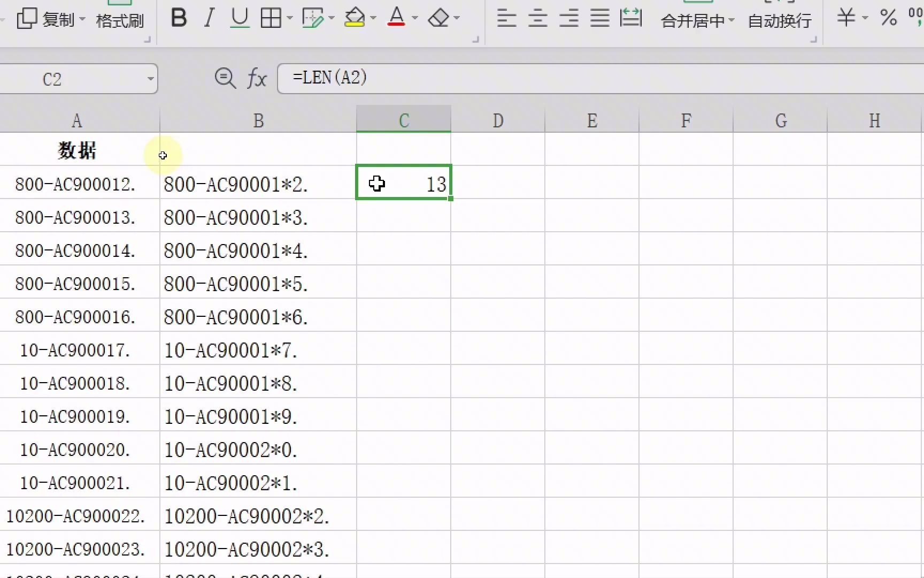
Task: Toggle underline formatting
Action: pos(240,18)
